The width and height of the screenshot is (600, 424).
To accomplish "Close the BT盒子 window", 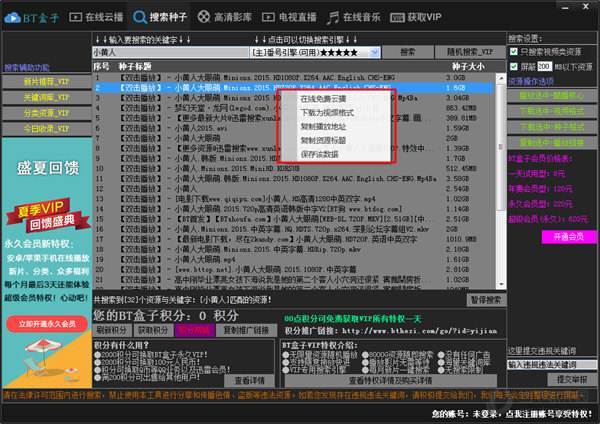I will pyautogui.click(x=586, y=7).
